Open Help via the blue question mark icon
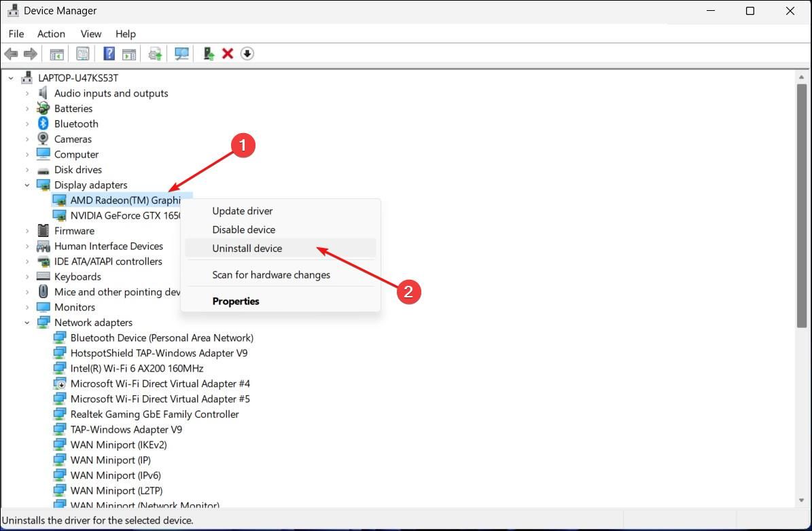This screenshot has height=531, width=812. [x=109, y=53]
